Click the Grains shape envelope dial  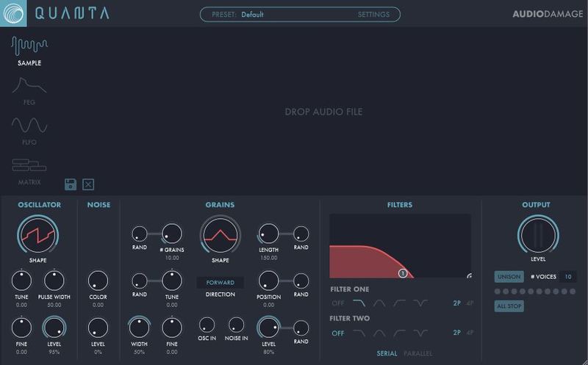pyautogui.click(x=220, y=235)
